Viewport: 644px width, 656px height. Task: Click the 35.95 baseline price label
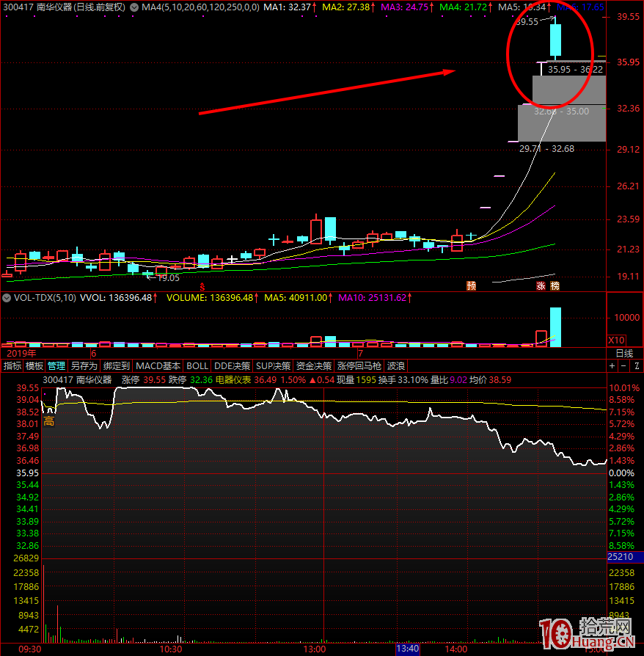click(28, 473)
